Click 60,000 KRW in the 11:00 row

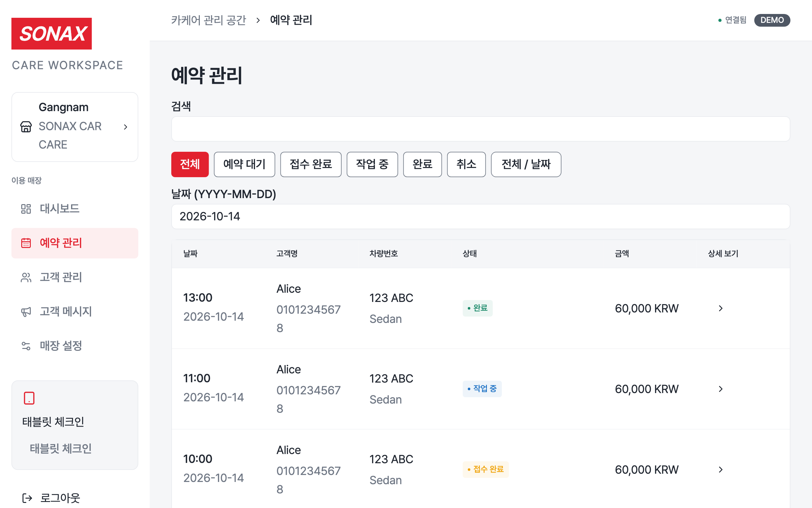click(646, 389)
